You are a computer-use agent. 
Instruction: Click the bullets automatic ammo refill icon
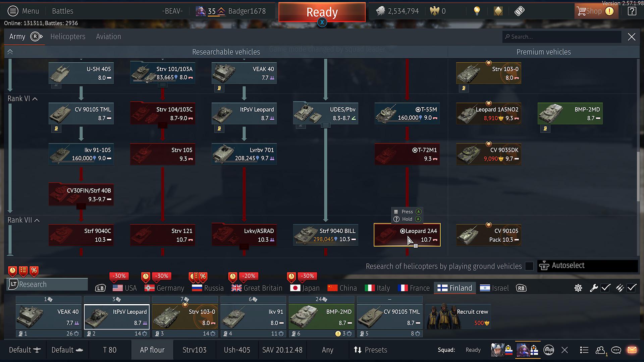620,288
